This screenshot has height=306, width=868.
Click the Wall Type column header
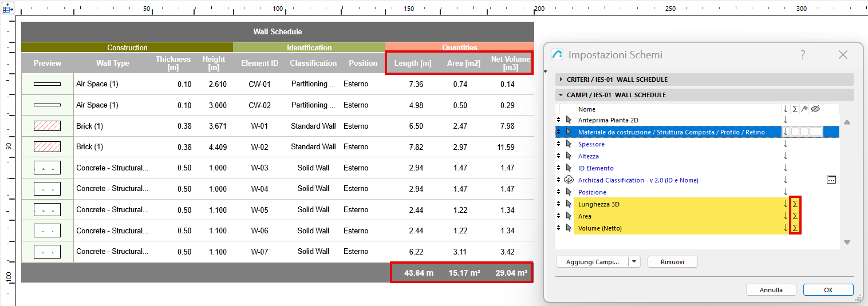click(112, 63)
